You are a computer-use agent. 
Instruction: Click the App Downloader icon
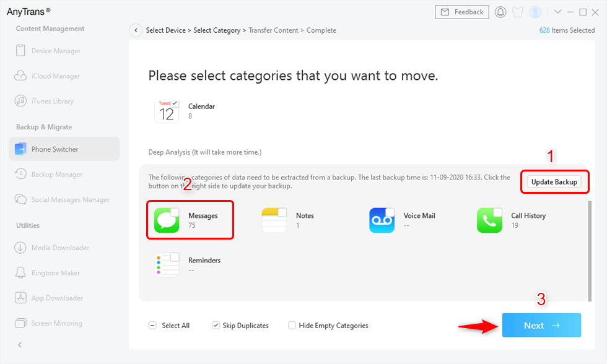click(x=20, y=298)
